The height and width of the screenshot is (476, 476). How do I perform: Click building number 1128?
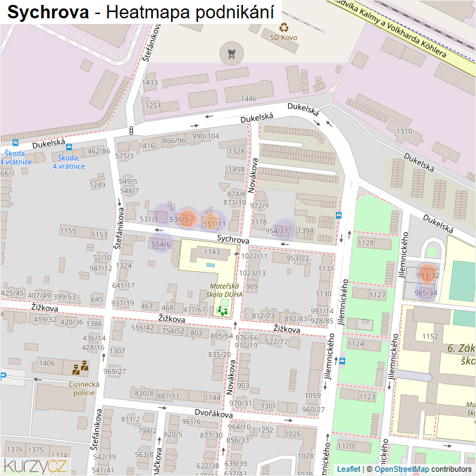point(365,243)
